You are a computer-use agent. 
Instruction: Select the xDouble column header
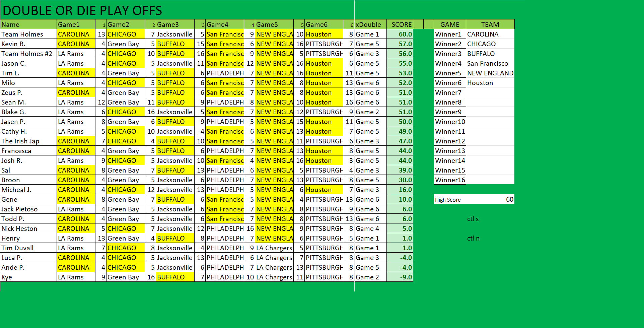click(370, 24)
